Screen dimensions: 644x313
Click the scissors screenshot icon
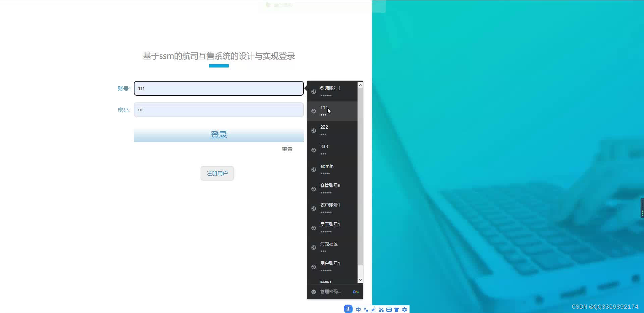[381, 310]
